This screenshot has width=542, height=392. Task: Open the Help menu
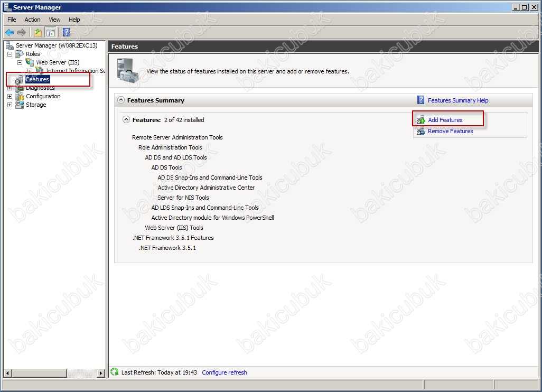click(x=74, y=20)
